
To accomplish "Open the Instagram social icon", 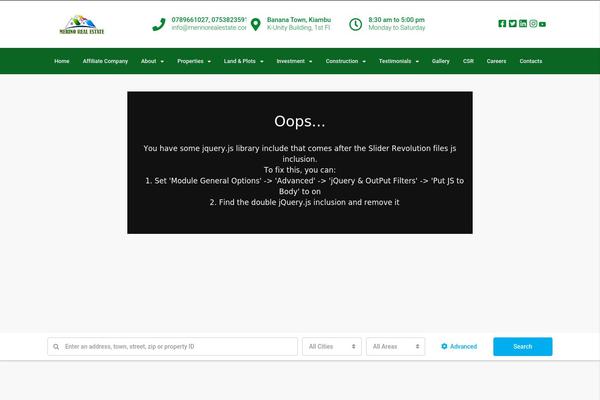I will 533,24.
